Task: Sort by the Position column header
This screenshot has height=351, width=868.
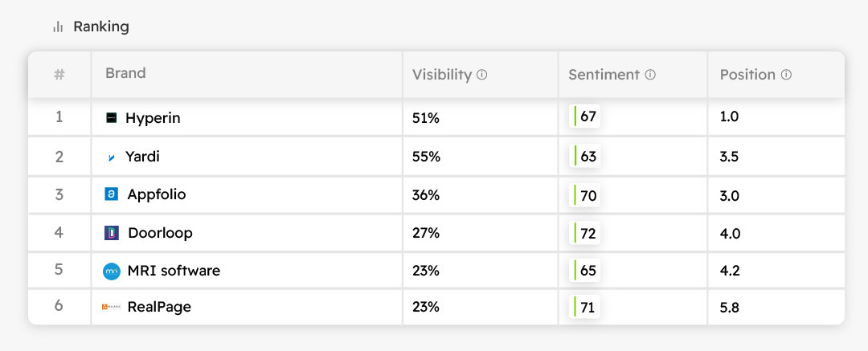Action: (x=747, y=75)
